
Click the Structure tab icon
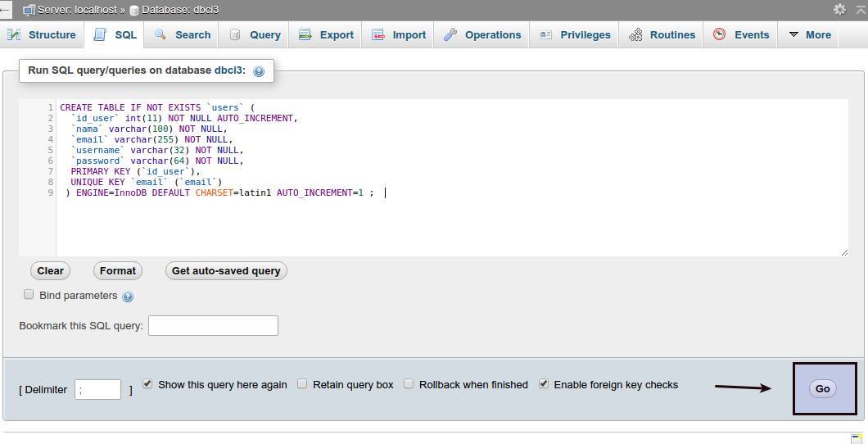(x=14, y=34)
